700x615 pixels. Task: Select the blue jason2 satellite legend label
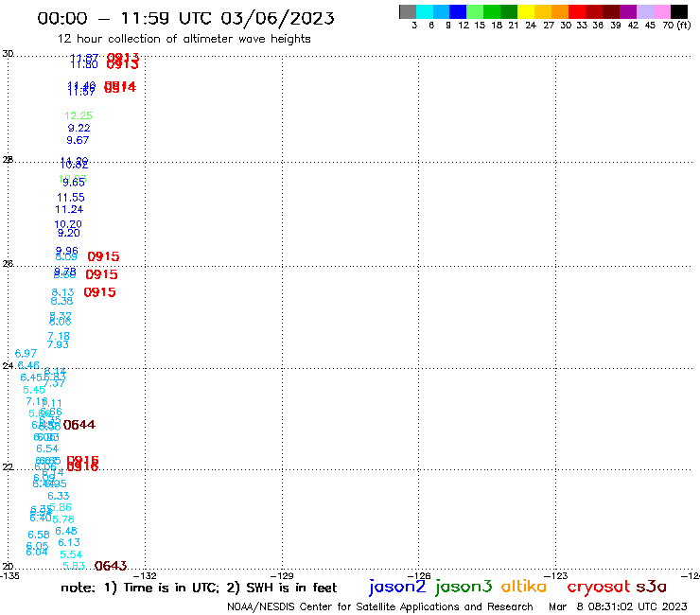[397, 587]
